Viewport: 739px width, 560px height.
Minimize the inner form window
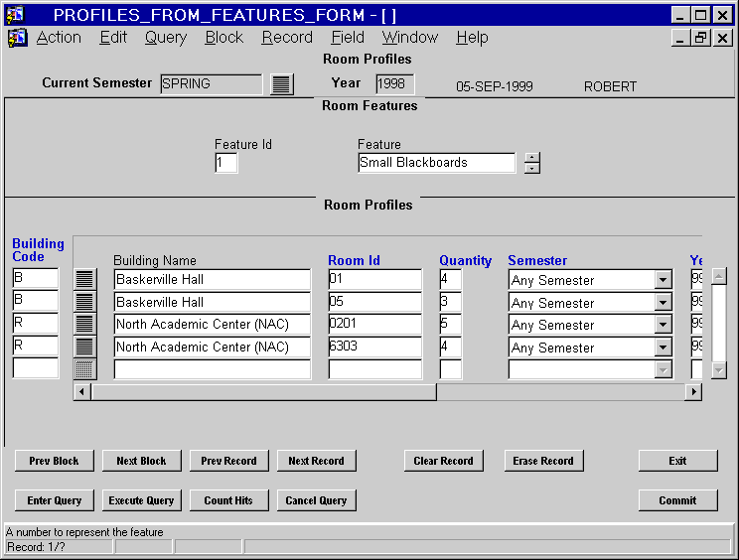pyautogui.click(x=680, y=38)
